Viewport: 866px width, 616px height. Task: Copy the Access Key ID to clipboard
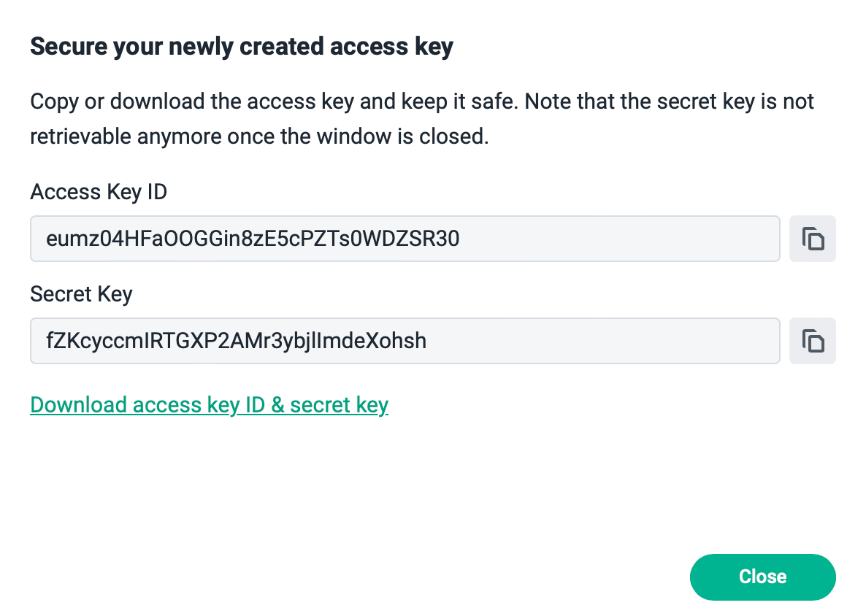point(813,239)
